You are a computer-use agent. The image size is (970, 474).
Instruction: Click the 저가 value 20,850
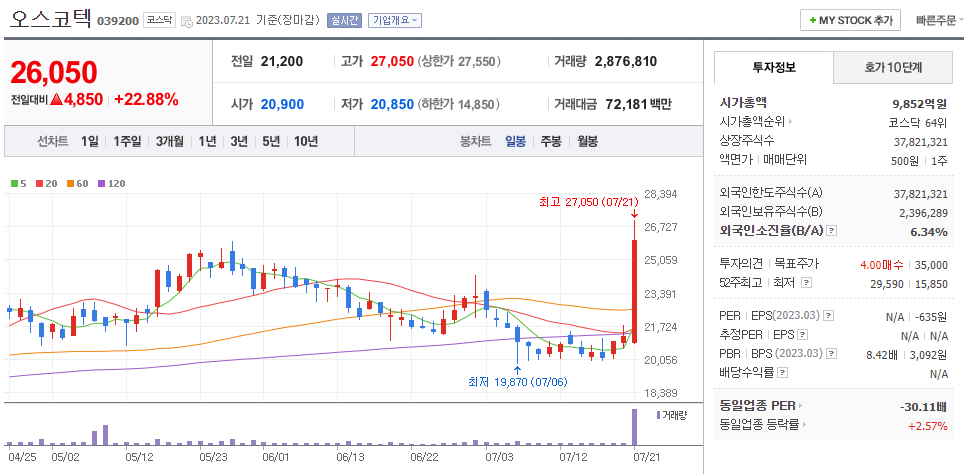click(x=392, y=104)
